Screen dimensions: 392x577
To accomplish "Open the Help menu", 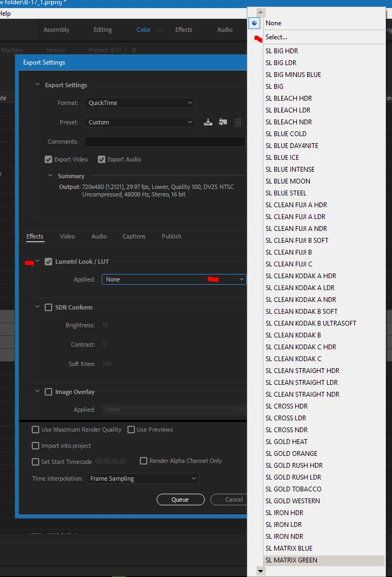I will point(5,13).
